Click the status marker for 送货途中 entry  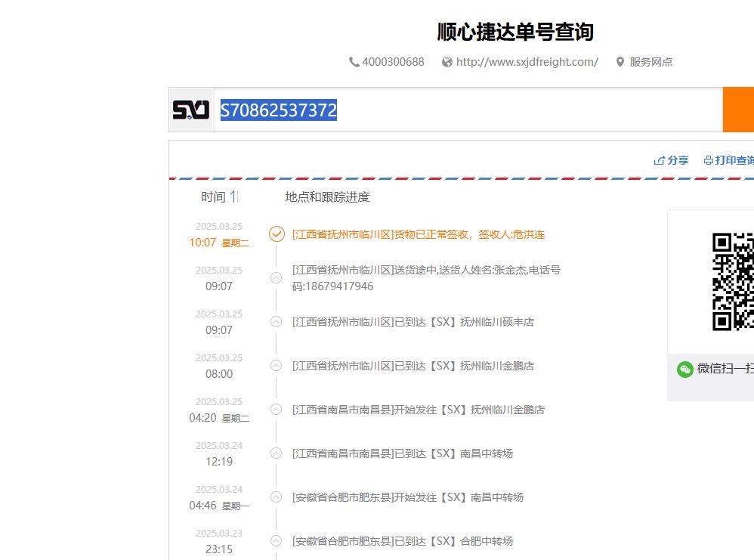coord(276,277)
